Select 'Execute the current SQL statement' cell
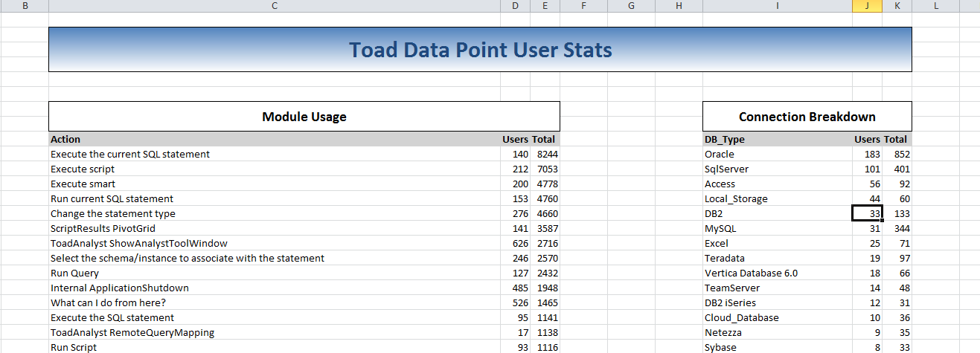The height and width of the screenshot is (353, 980). (274, 154)
